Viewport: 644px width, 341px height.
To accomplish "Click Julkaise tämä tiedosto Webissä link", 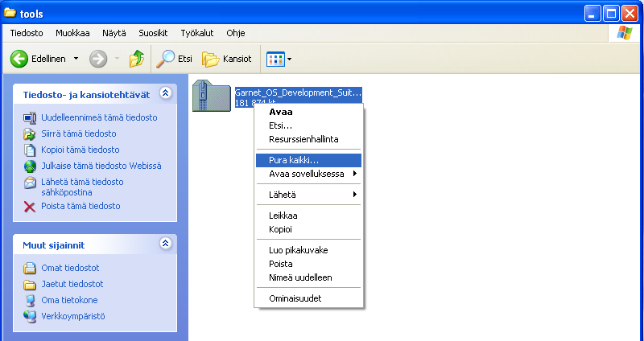I will pyautogui.click(x=101, y=166).
